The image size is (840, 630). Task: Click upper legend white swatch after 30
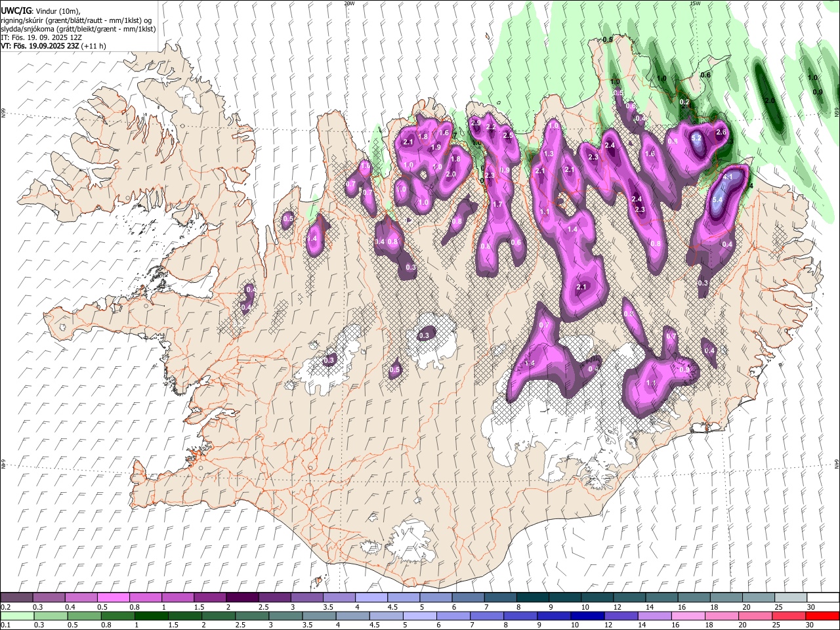click(823, 597)
